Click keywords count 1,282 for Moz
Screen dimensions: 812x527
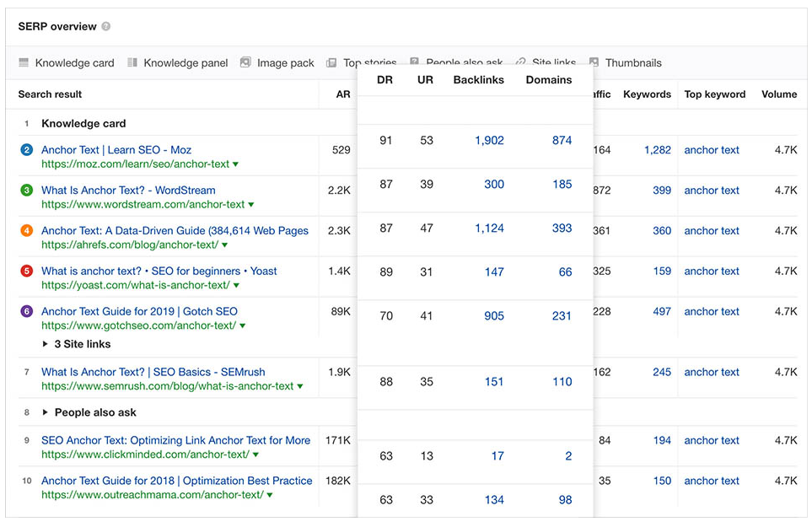(x=657, y=150)
